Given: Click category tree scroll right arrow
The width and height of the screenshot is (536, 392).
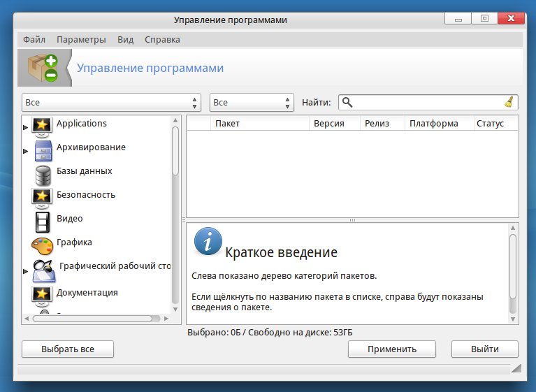Looking at the screenshot, I should tap(166, 319).
